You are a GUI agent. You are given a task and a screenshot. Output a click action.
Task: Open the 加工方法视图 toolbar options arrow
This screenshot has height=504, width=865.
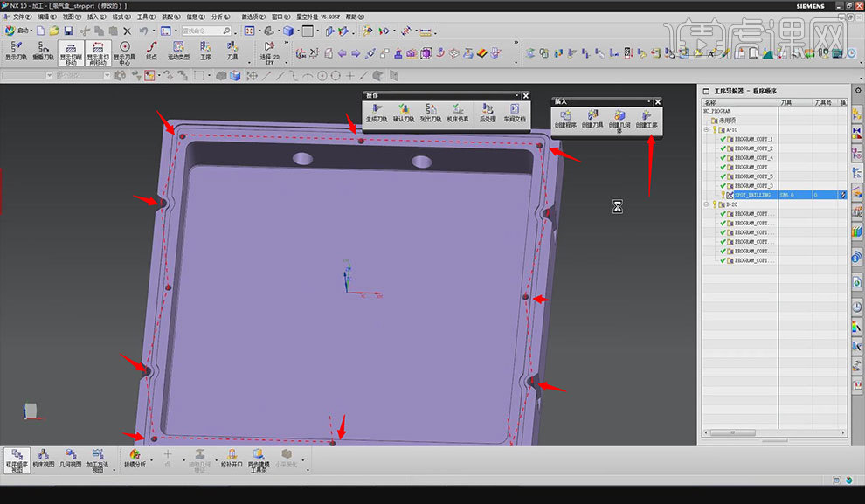(114, 470)
